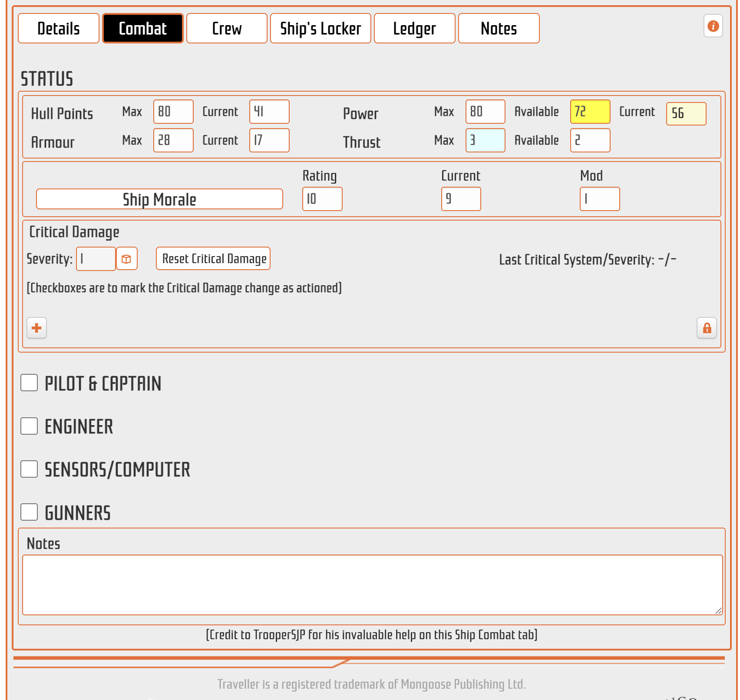The width and height of the screenshot is (740, 700).
Task: Enable the Sensors/Computer section checkbox
Action: 29,469
